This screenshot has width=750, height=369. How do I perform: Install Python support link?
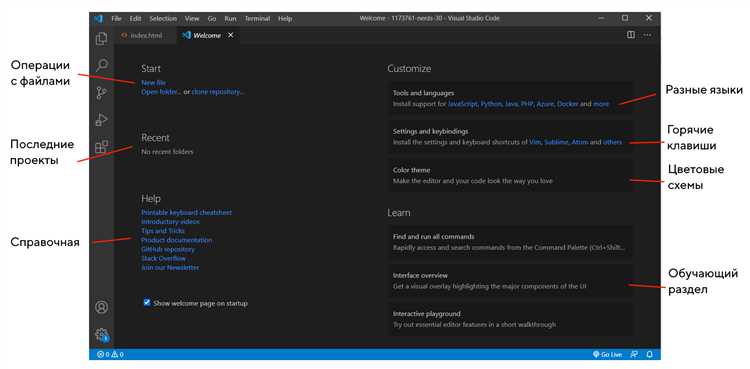491,104
